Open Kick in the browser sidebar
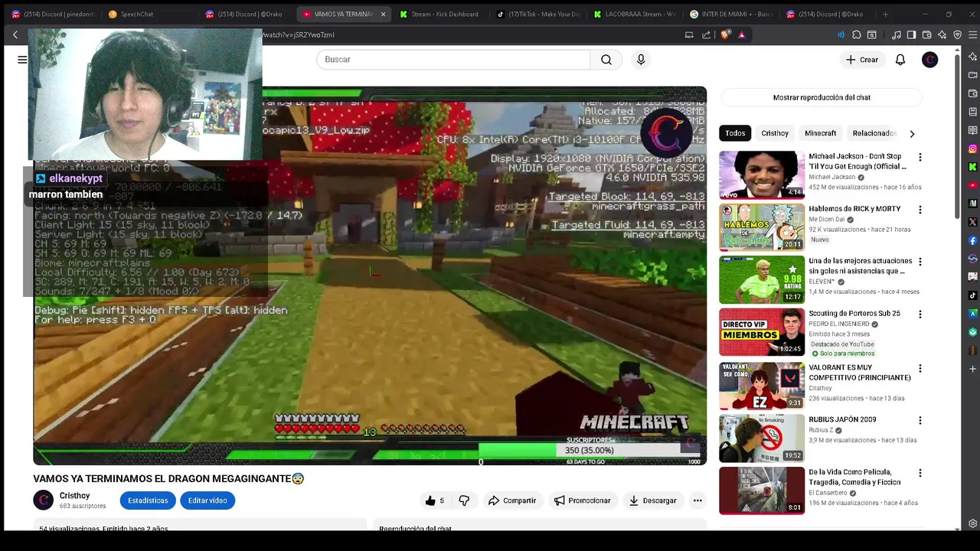980x551 pixels. (x=973, y=167)
